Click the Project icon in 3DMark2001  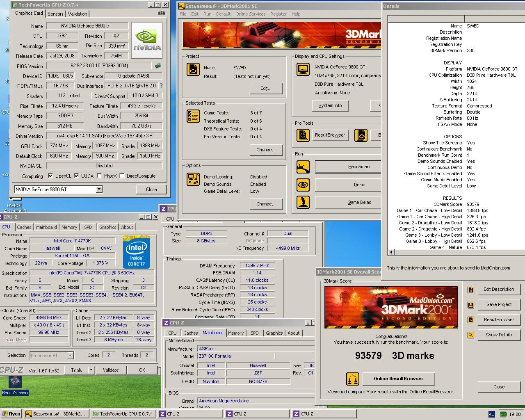[193, 69]
